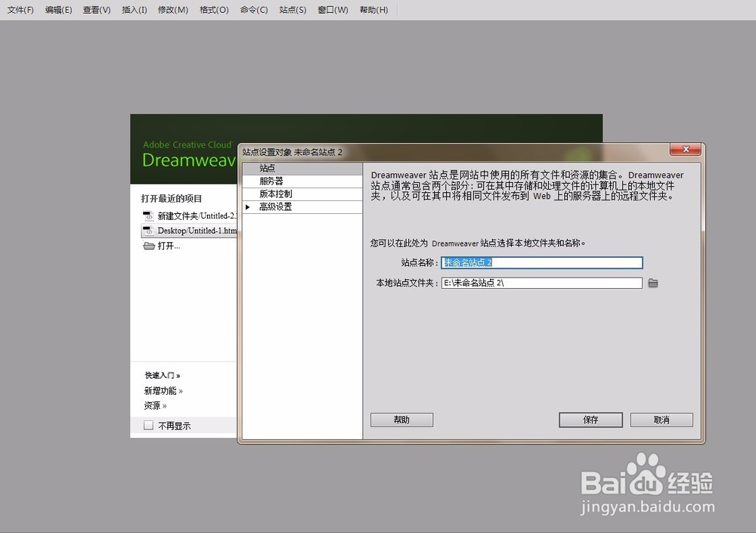Toggle the 不再显示 checkbox

pyautogui.click(x=148, y=426)
